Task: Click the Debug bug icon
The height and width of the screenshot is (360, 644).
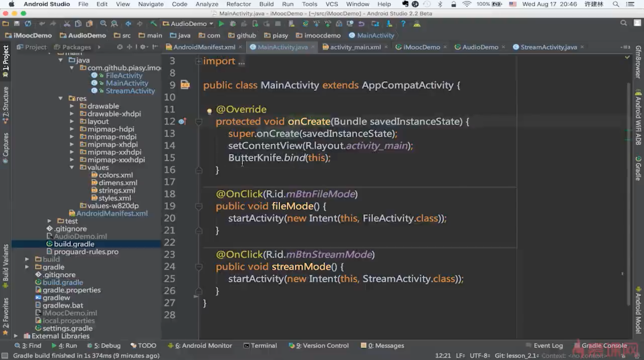Action: (233, 24)
